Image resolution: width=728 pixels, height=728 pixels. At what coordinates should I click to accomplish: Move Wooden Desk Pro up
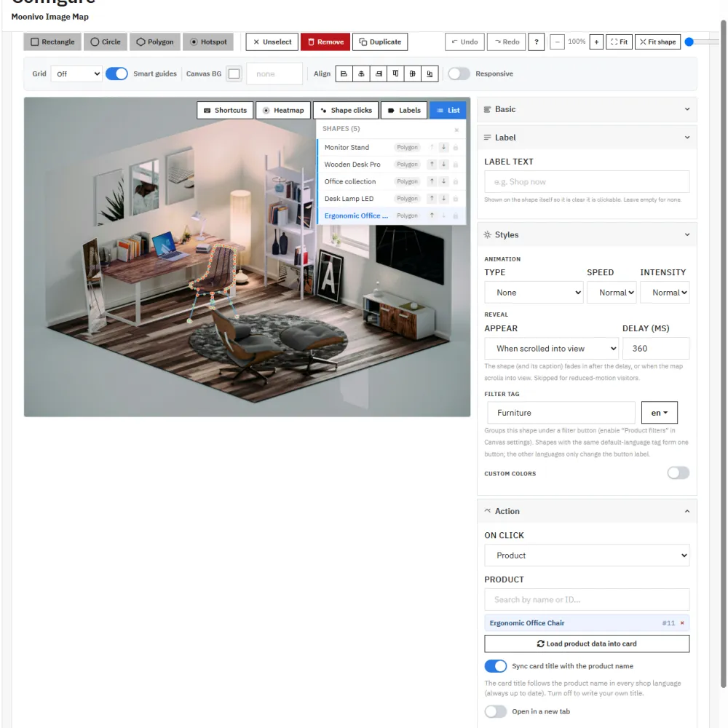432,165
